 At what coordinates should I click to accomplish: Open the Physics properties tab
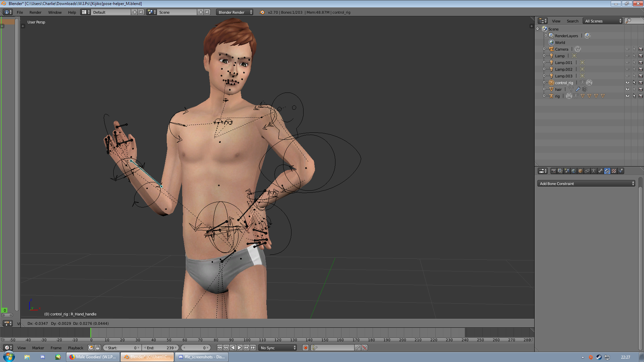coord(621,171)
